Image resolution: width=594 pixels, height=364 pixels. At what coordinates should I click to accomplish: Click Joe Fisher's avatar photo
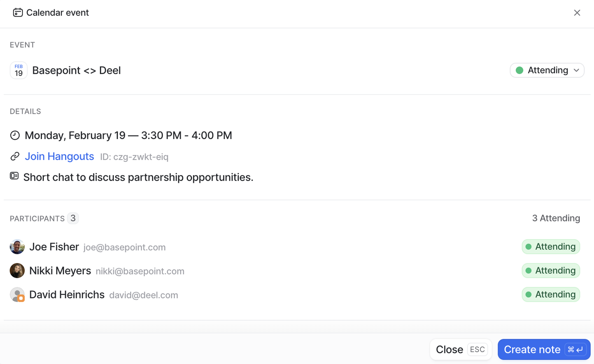point(17,247)
